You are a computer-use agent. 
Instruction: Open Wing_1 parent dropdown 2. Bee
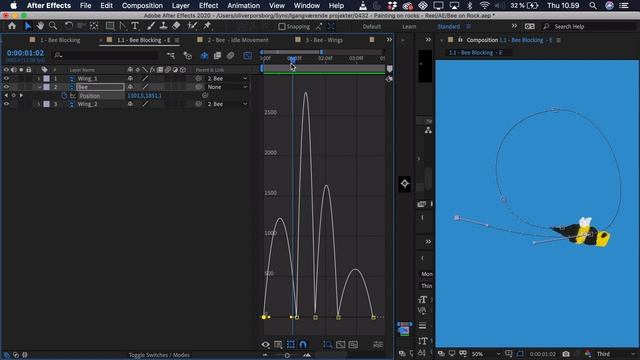pos(227,78)
